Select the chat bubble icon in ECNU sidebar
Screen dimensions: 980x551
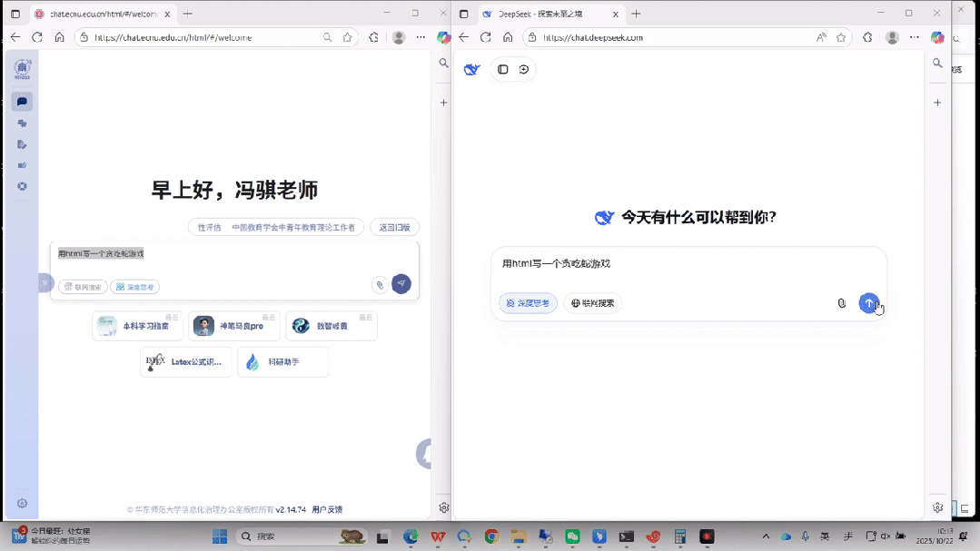point(23,102)
